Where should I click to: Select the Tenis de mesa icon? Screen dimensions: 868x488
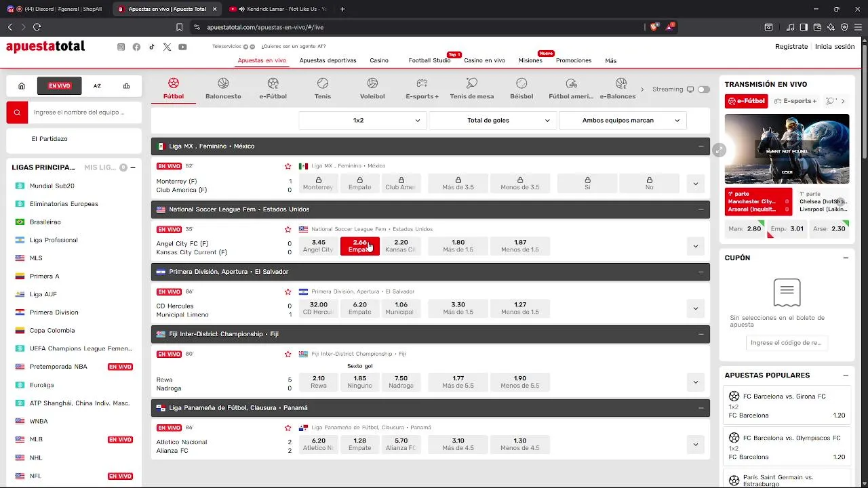(472, 88)
